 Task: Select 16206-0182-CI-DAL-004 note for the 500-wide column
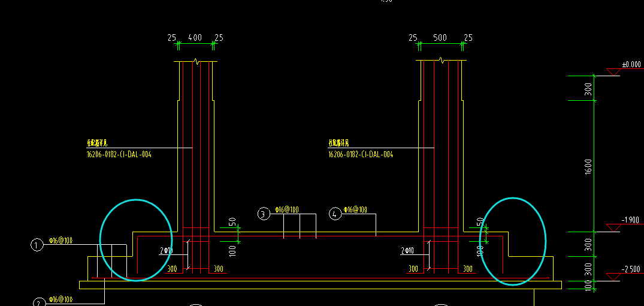[x=361, y=155]
